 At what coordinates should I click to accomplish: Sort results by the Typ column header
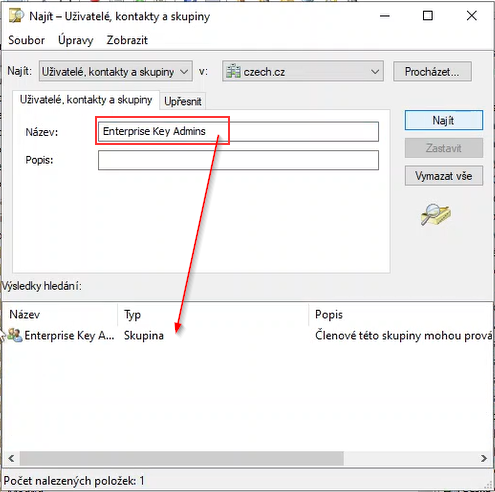click(213, 314)
